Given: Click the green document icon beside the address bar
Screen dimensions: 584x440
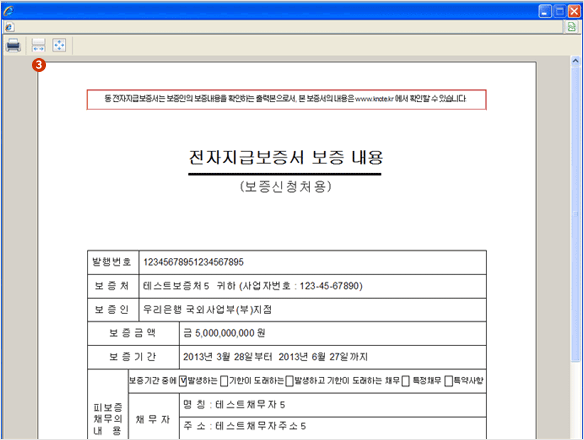Looking at the screenshot, I should click(x=571, y=27).
